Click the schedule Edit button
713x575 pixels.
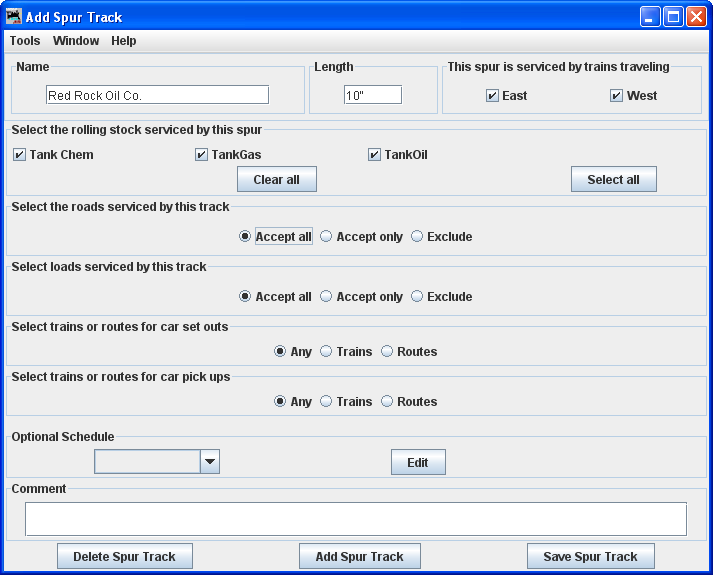pos(418,462)
